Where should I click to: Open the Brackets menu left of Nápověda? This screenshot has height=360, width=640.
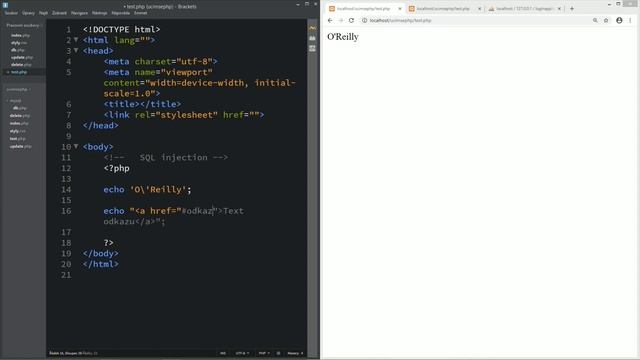click(100, 13)
